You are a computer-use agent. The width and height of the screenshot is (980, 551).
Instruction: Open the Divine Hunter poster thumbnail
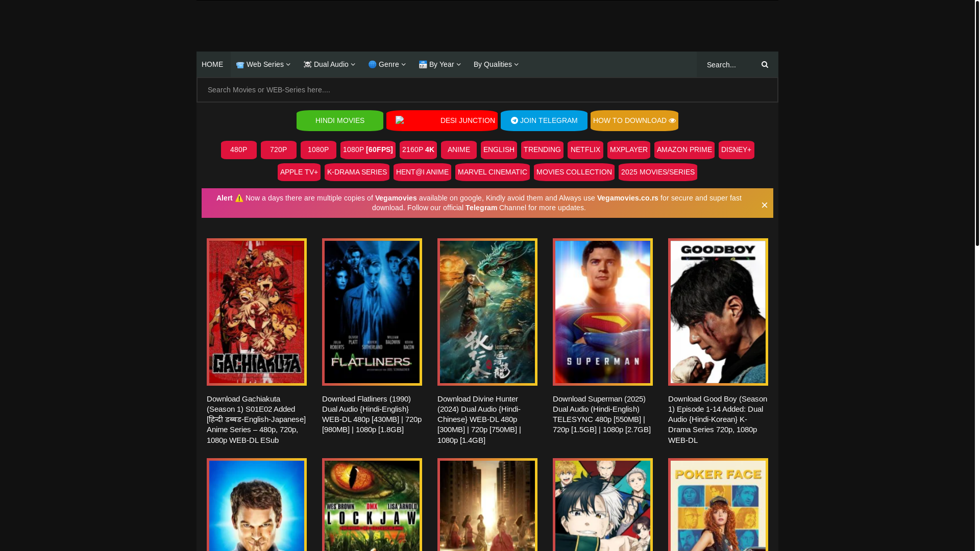click(487, 312)
